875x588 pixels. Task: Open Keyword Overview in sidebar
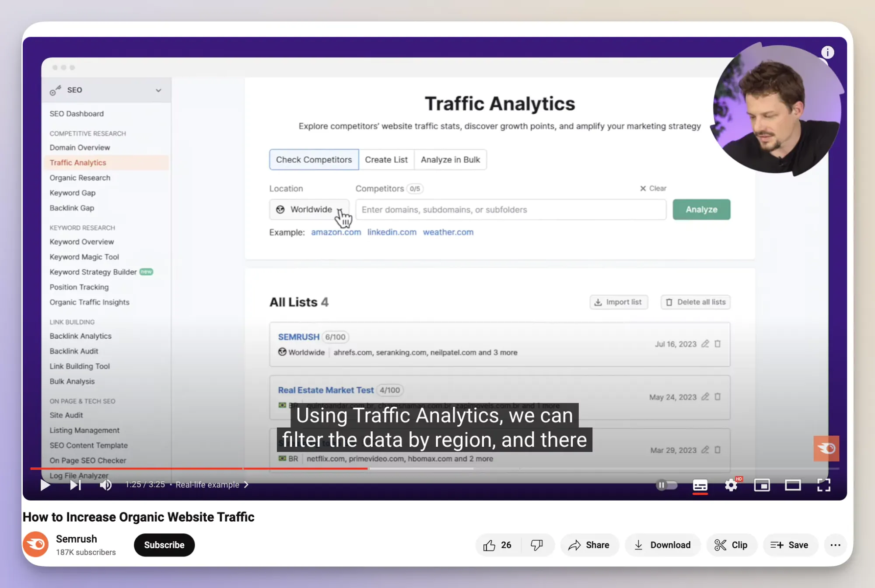(82, 242)
